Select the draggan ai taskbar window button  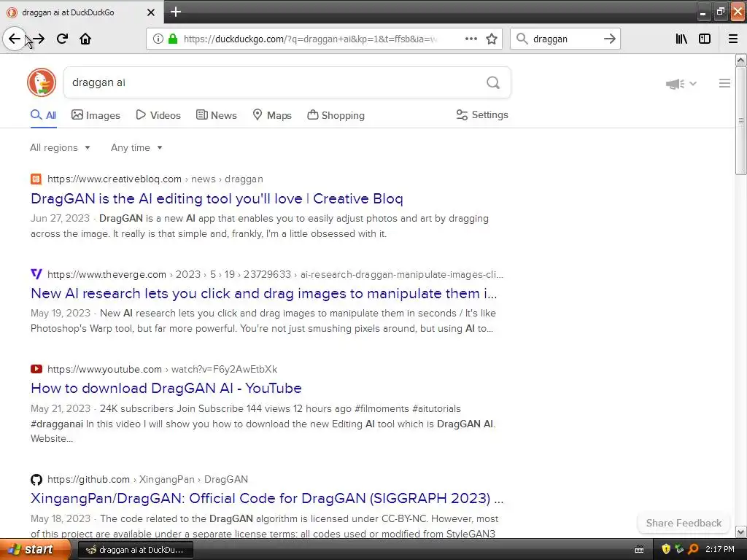click(x=135, y=550)
